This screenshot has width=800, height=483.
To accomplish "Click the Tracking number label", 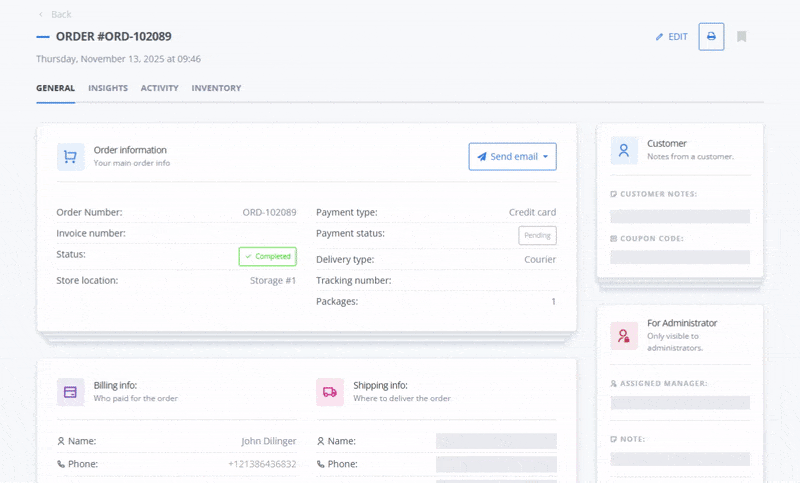I will (x=354, y=281).
